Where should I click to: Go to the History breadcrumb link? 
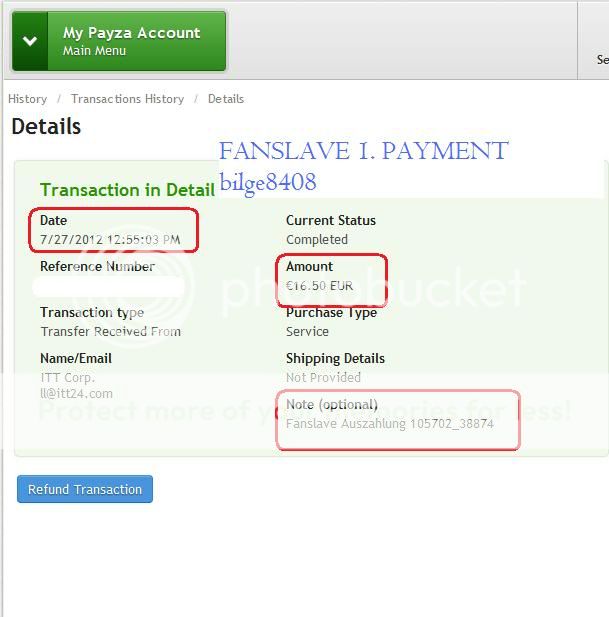point(27,99)
